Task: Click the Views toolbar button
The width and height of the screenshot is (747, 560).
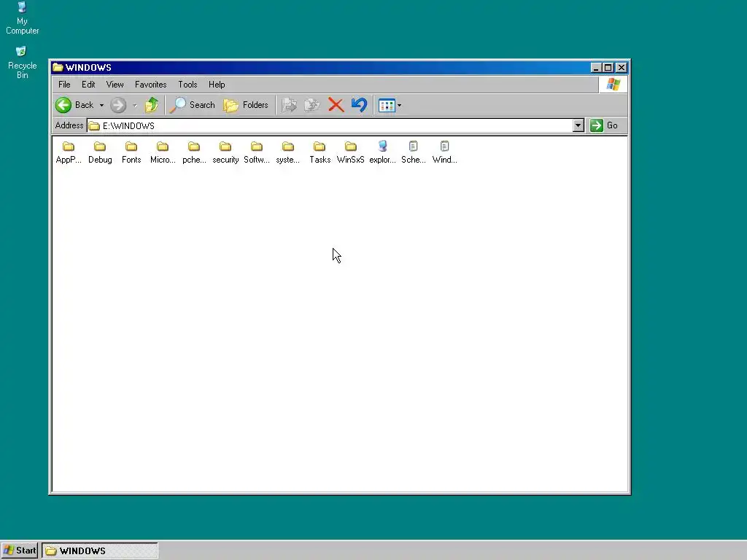Action: [387, 105]
